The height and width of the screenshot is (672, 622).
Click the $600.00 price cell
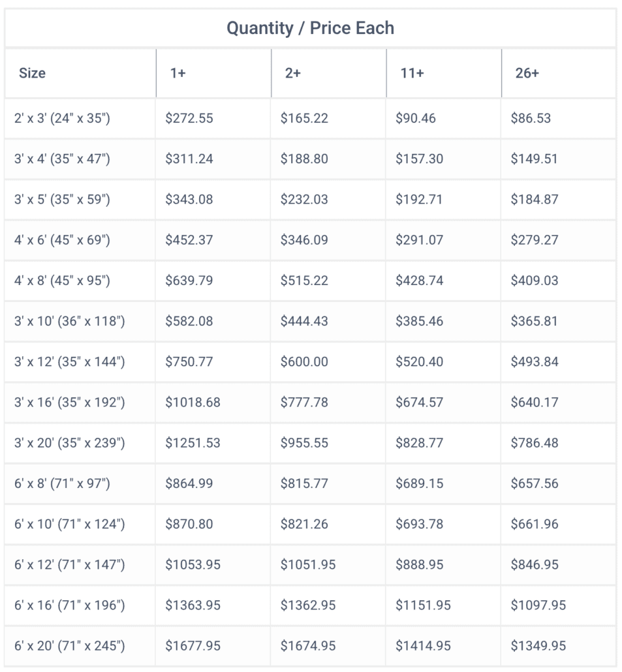[x=304, y=361]
